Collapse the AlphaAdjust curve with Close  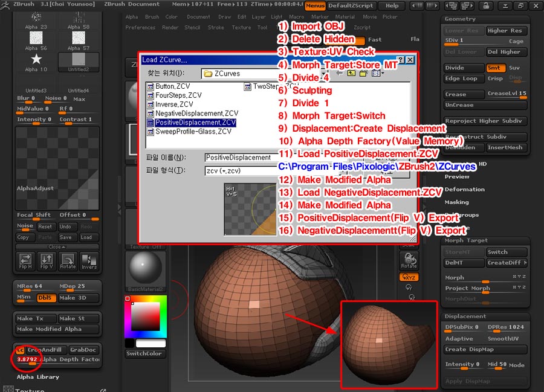tap(57, 247)
